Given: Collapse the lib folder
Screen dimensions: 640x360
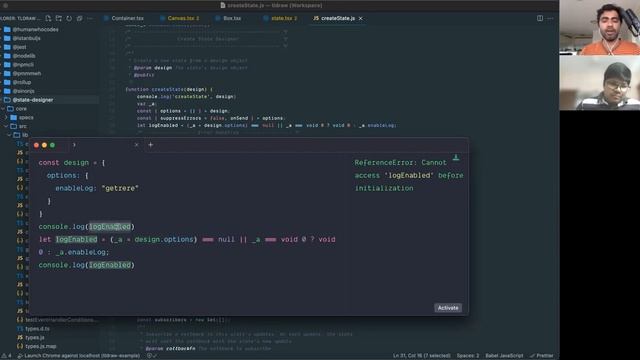Looking at the screenshot, I should 25,135.
